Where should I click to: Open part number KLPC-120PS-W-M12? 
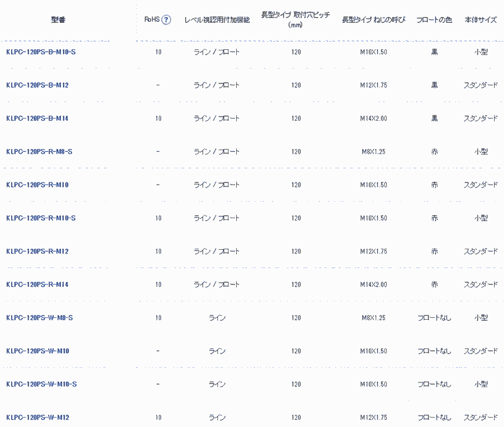pos(38,418)
